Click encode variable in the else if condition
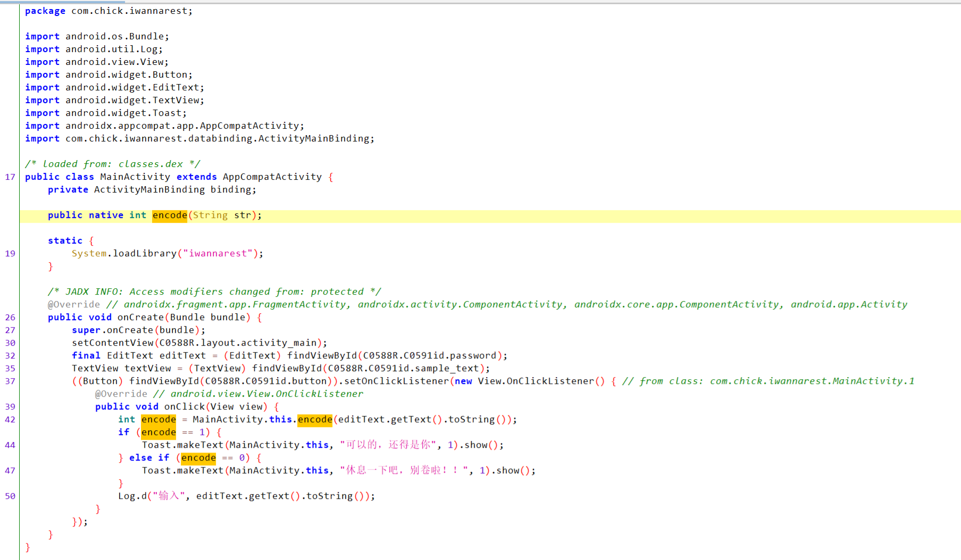 (x=198, y=458)
